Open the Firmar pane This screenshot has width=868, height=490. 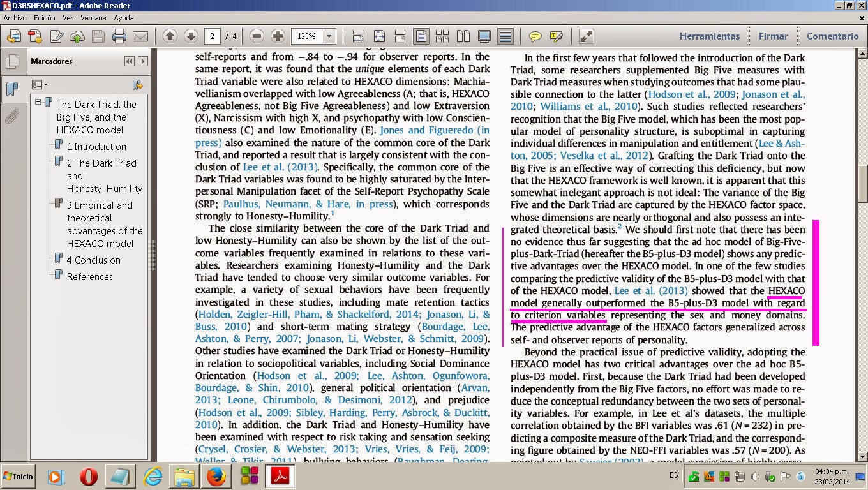coord(773,36)
